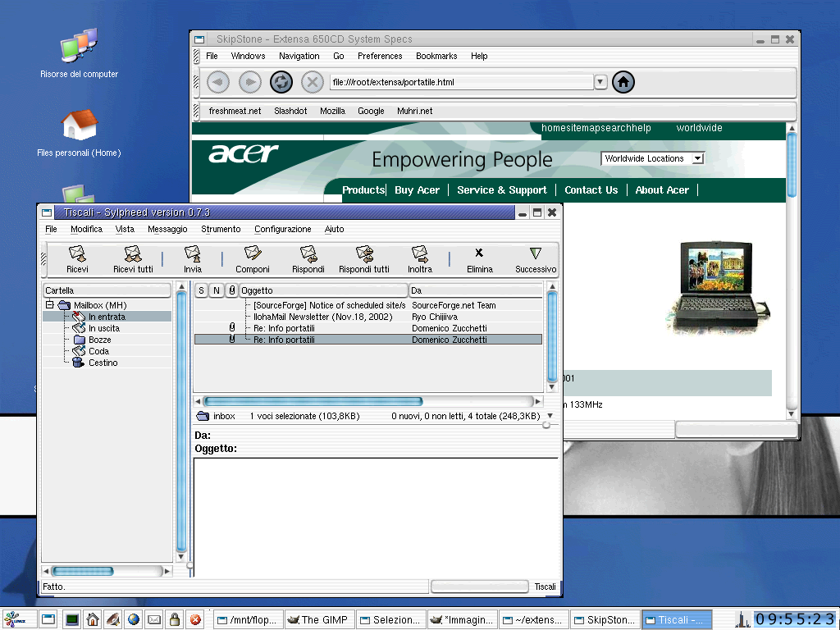The width and height of the screenshot is (840, 630).
Task: Click the mail envelope icon in panel
Action: (x=154, y=620)
